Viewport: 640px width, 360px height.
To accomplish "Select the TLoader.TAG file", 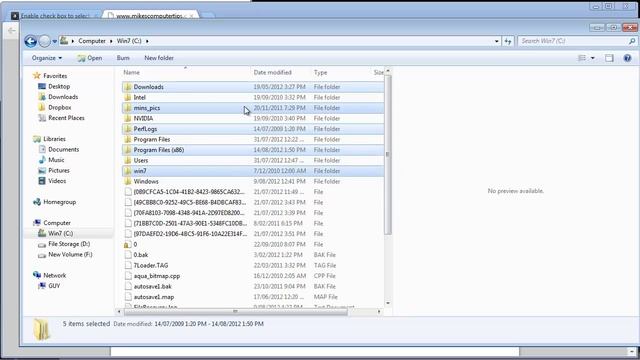I will pos(253,265).
